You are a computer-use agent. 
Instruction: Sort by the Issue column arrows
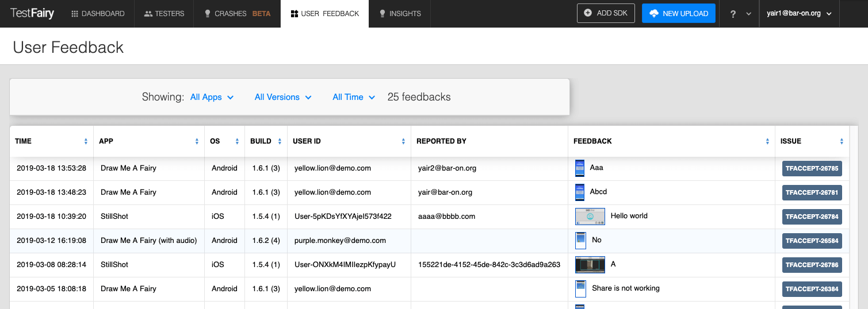[x=842, y=141]
